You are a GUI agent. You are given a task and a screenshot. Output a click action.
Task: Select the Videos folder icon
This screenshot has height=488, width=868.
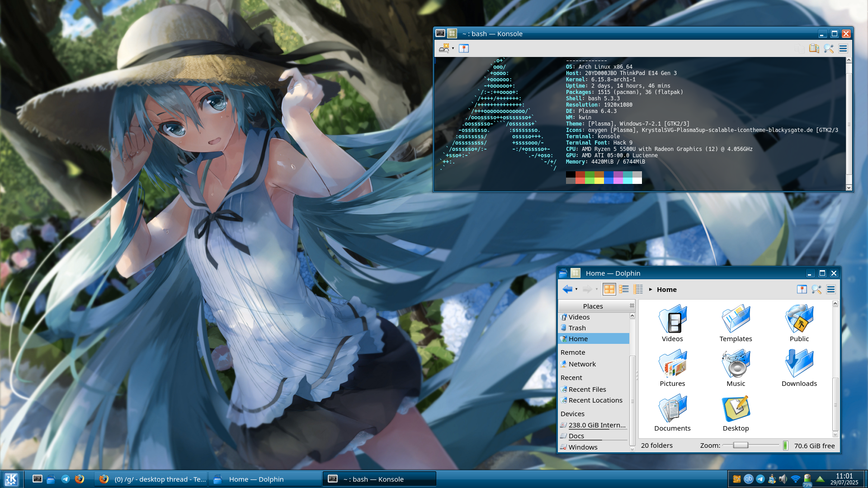(672, 319)
